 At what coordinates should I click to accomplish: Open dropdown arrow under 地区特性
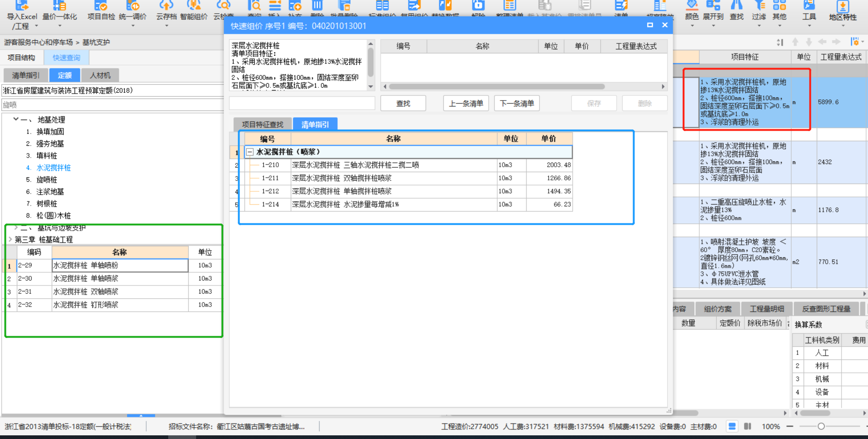(843, 26)
